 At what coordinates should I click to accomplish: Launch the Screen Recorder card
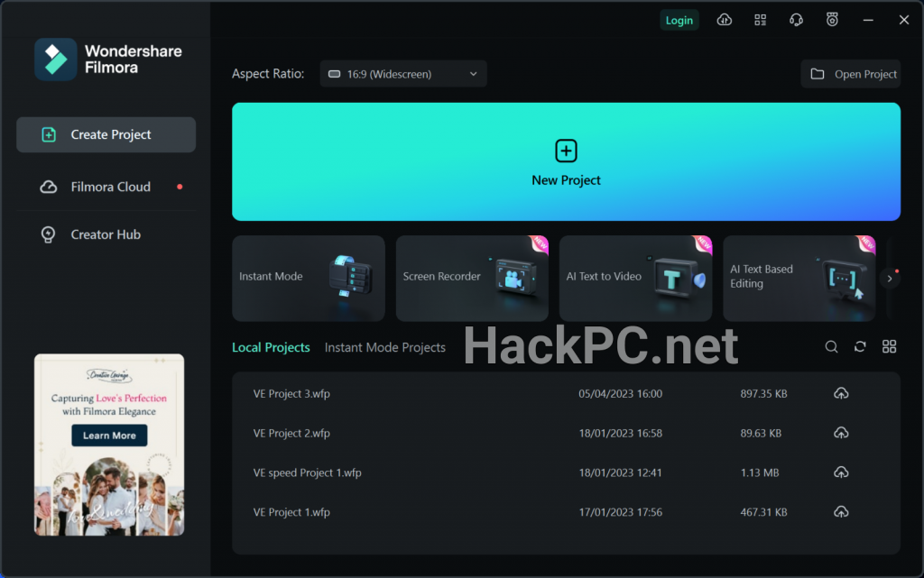[x=472, y=278]
